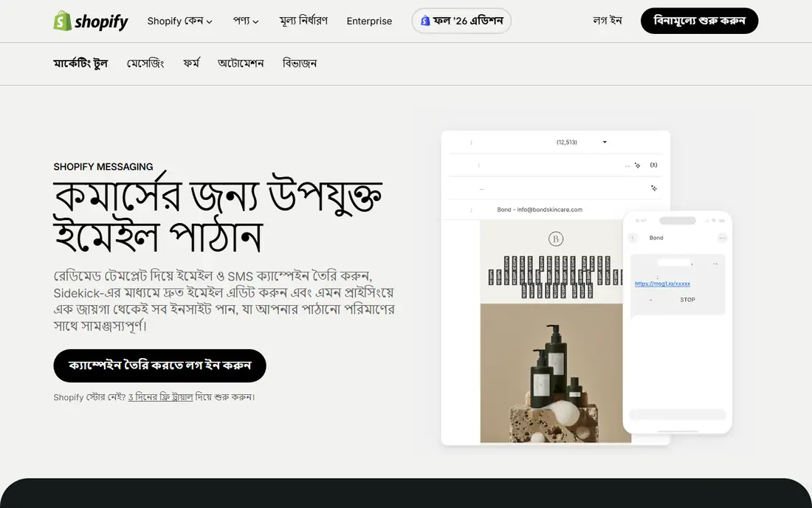Expand the 'পণ্য' dropdown menu
Image resolution: width=812 pixels, height=508 pixels.
coord(246,21)
